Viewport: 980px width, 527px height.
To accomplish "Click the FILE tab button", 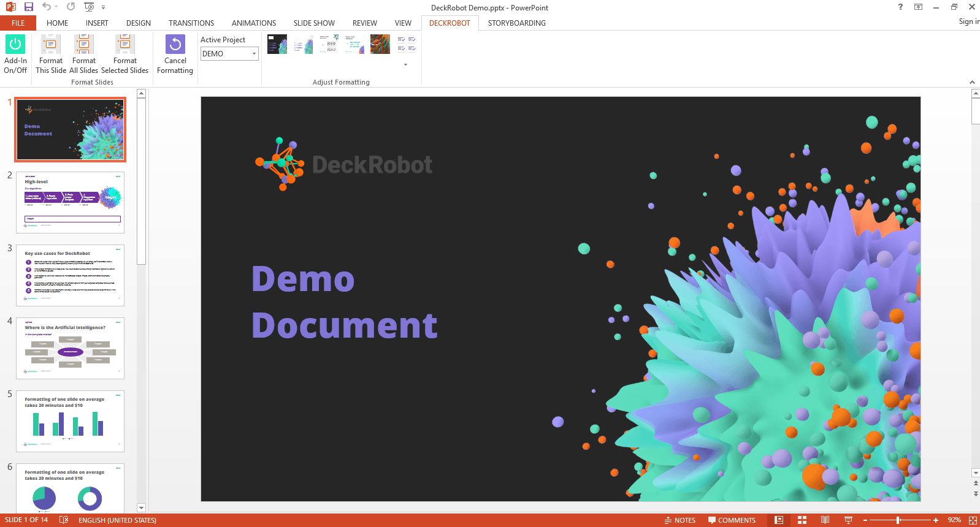I will (18, 23).
